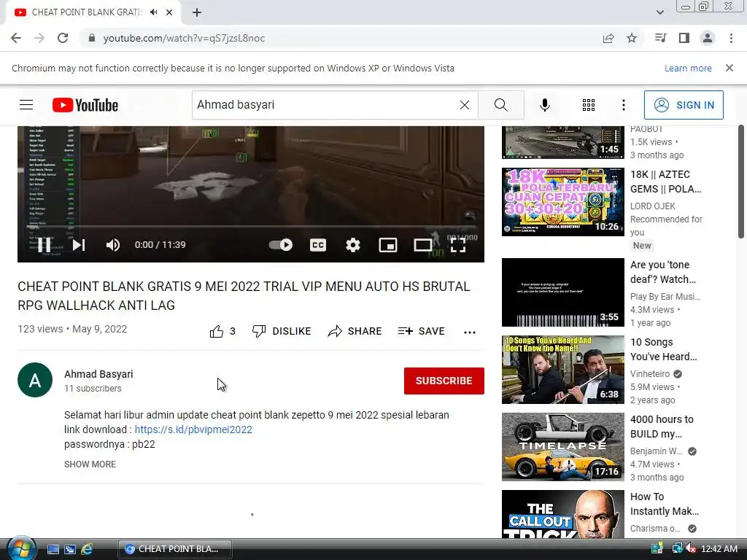Share this page icon in address bar
Viewport: 747px width, 560px height.
[608, 38]
